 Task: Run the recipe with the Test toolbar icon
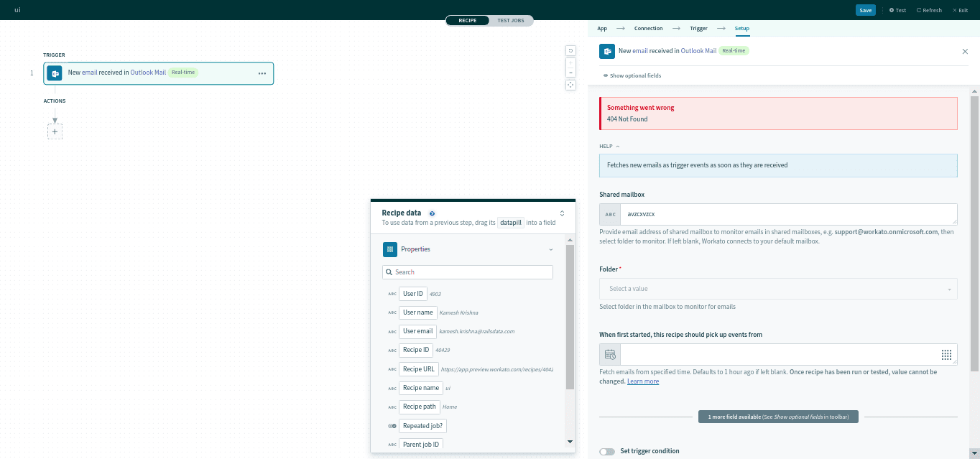click(897, 9)
